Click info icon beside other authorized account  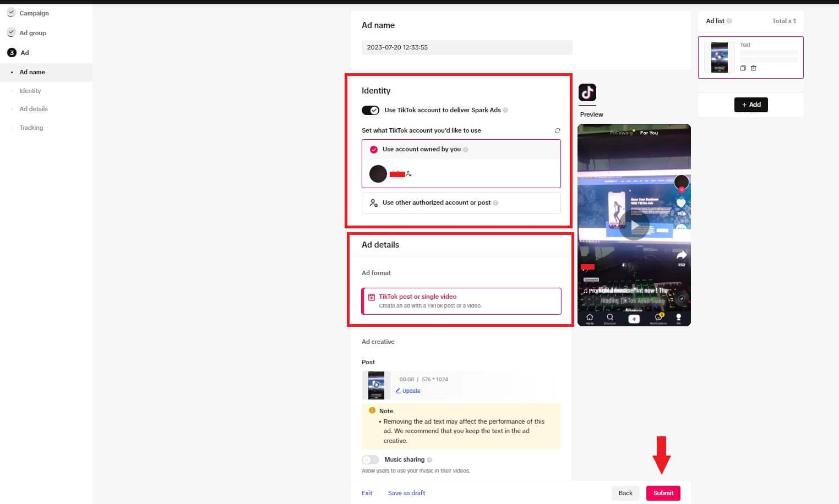(495, 203)
